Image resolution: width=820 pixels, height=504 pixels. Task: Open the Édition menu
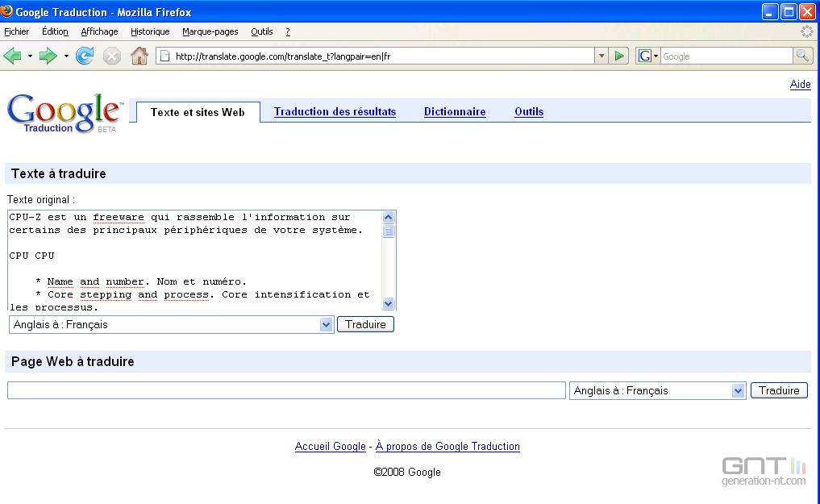point(55,31)
